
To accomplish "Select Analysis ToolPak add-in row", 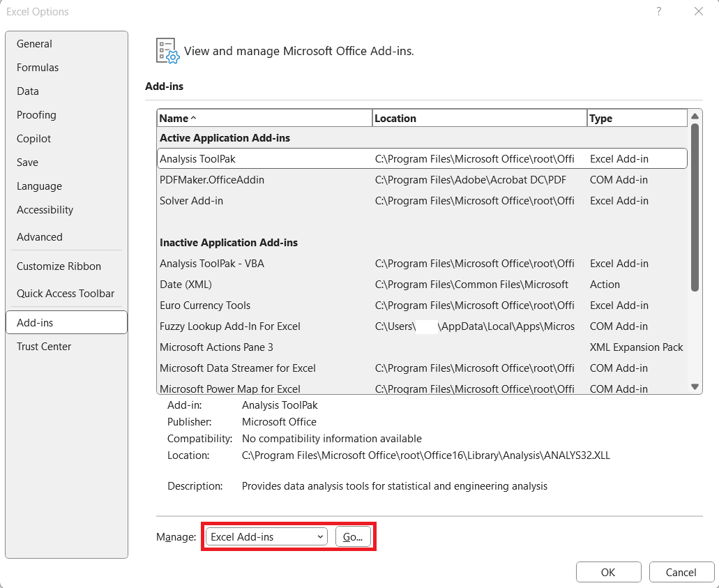I will tap(422, 159).
